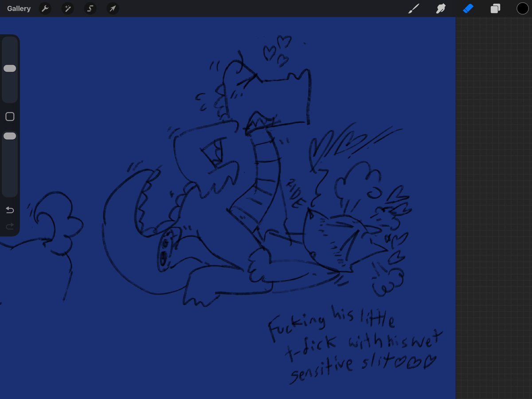532x399 pixels.
Task: Tap the square Modify button on sidebar
Action: point(10,117)
